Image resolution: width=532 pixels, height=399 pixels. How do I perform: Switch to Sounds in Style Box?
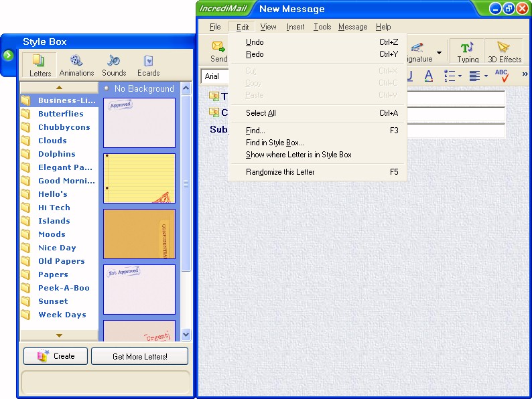pyautogui.click(x=114, y=65)
